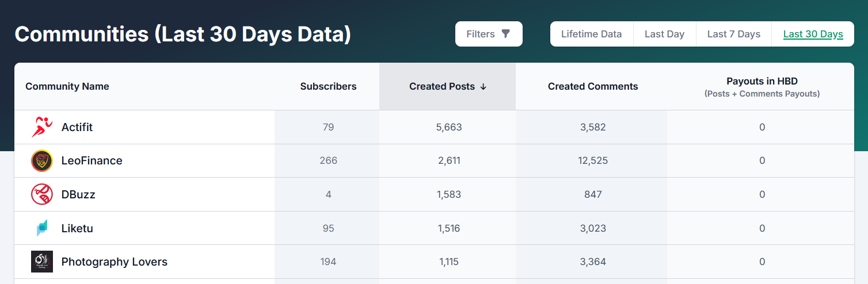Viewport: 868px width, 284px height.
Task: Click the Liketu payout value 0
Action: coord(762,228)
